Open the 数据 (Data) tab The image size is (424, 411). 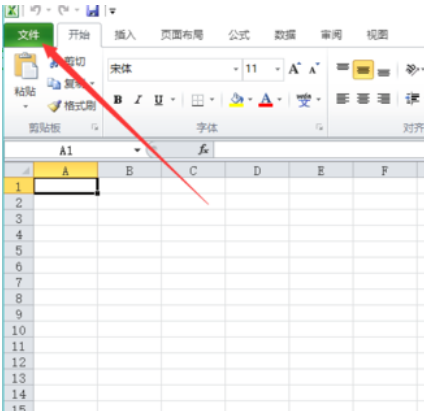285,35
